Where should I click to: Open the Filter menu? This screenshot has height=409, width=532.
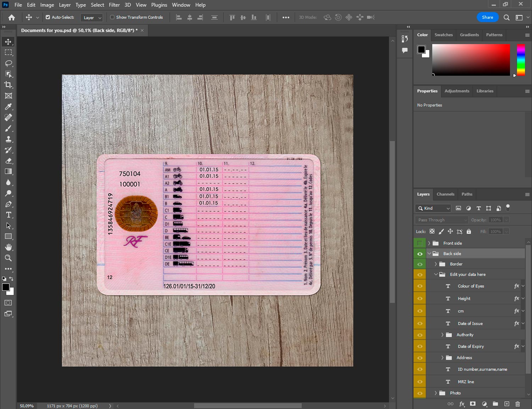114,5
